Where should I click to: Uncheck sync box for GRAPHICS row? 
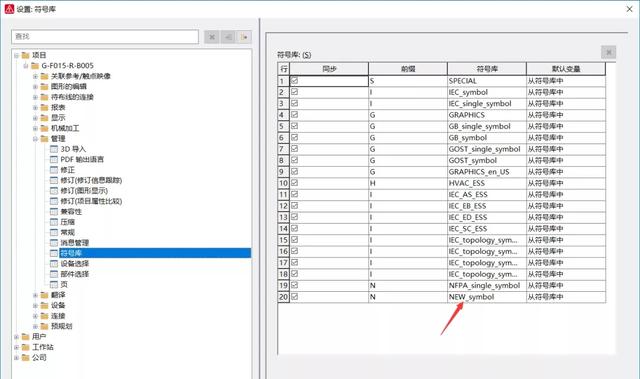point(294,115)
